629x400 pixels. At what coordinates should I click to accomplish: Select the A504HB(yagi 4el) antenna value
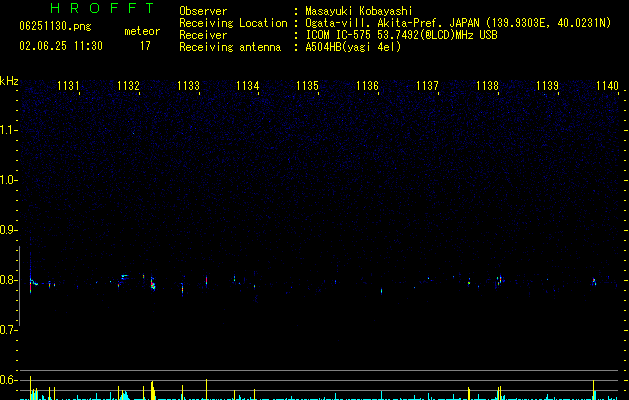point(353,47)
